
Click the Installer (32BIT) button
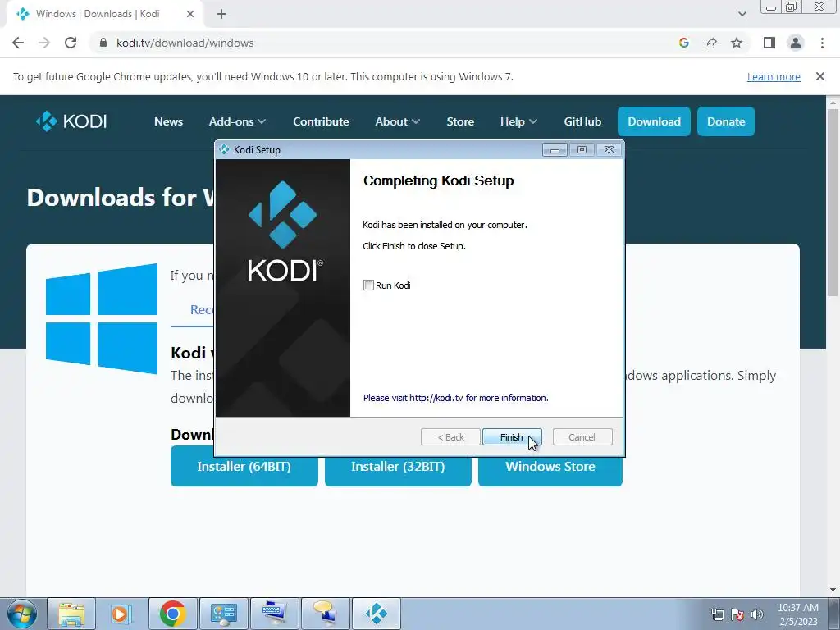[398, 467]
